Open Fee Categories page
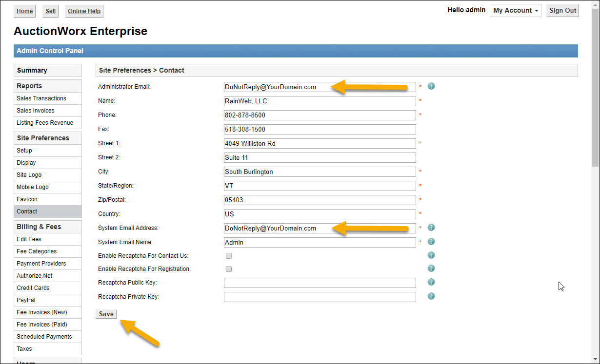 48,251
